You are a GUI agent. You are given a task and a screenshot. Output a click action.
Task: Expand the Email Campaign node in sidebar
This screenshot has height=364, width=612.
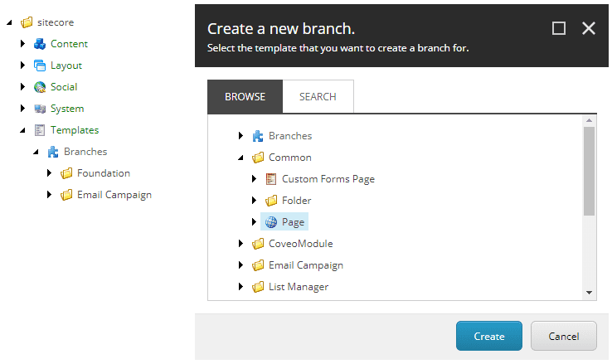[x=49, y=194]
